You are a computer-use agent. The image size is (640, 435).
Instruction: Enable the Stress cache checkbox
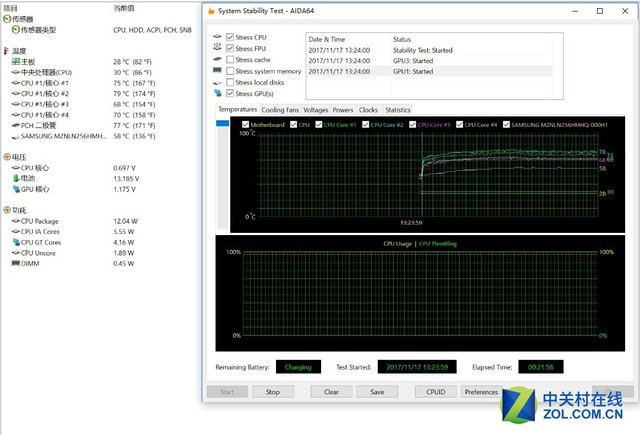[232, 59]
